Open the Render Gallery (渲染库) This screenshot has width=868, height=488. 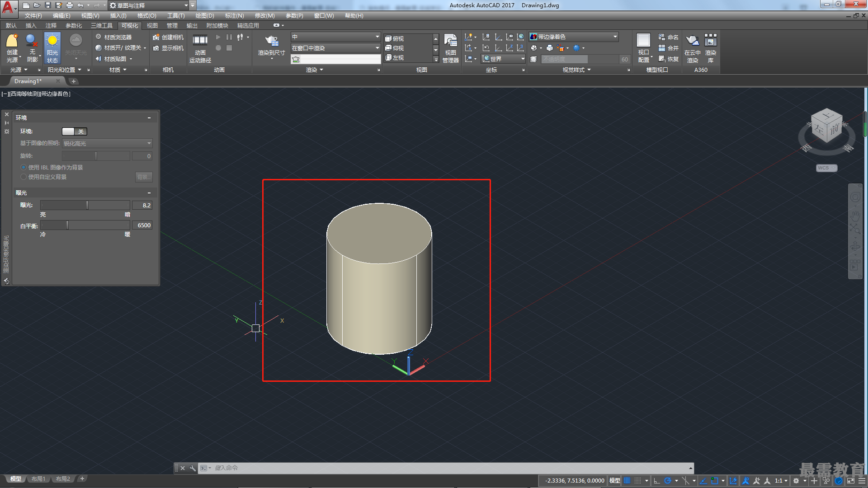[x=711, y=48]
